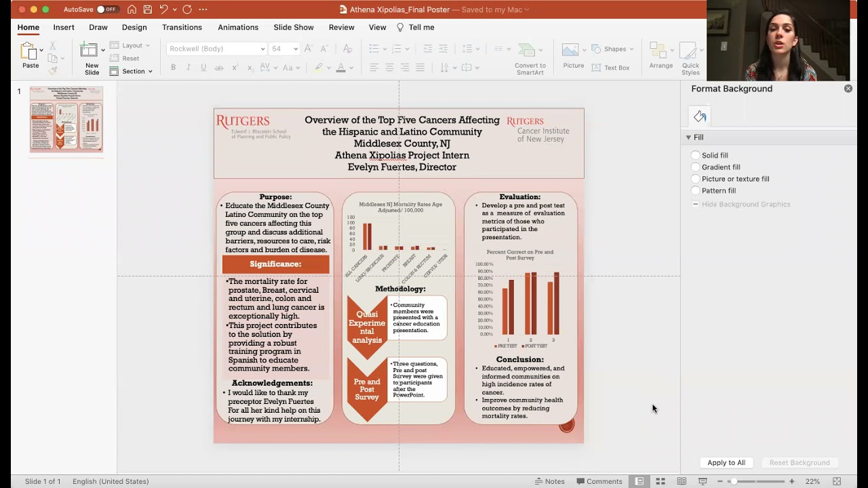Click the Undo arrow icon
868x488 pixels.
(163, 9)
